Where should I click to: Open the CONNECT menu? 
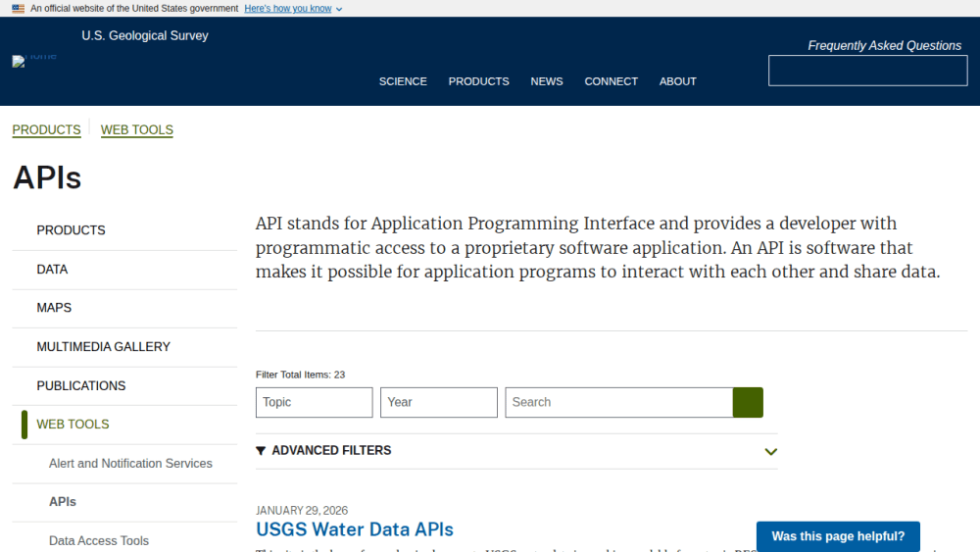pos(612,82)
